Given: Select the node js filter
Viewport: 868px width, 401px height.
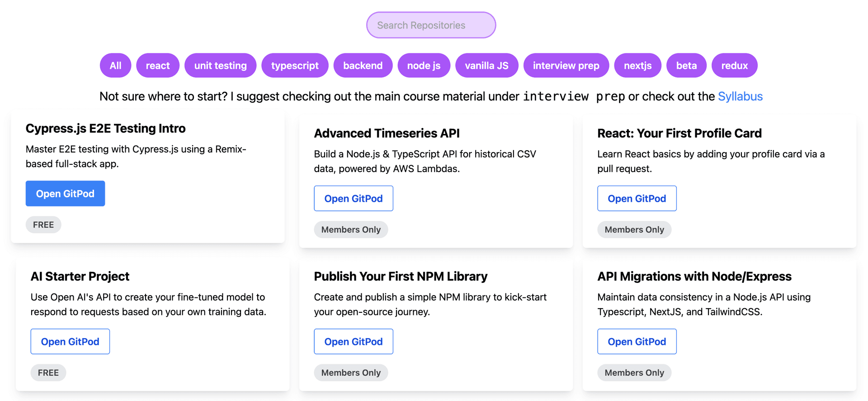Looking at the screenshot, I should coord(424,66).
